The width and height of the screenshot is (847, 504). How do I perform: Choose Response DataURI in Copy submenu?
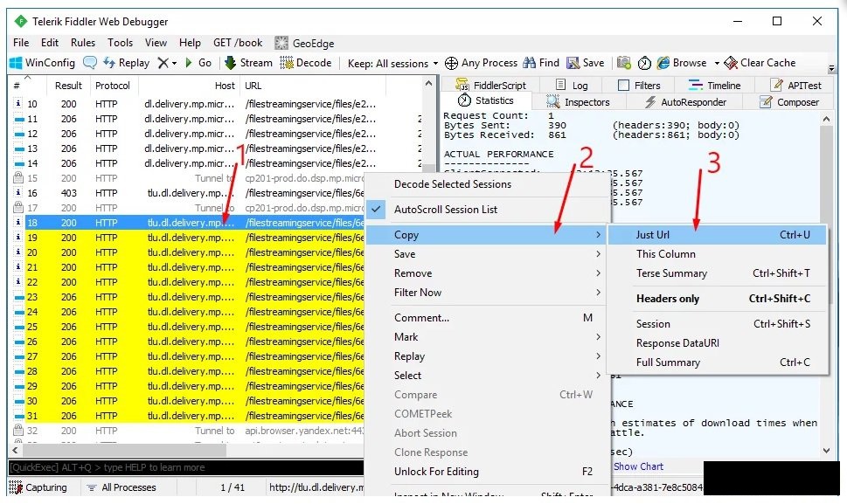coord(718,343)
